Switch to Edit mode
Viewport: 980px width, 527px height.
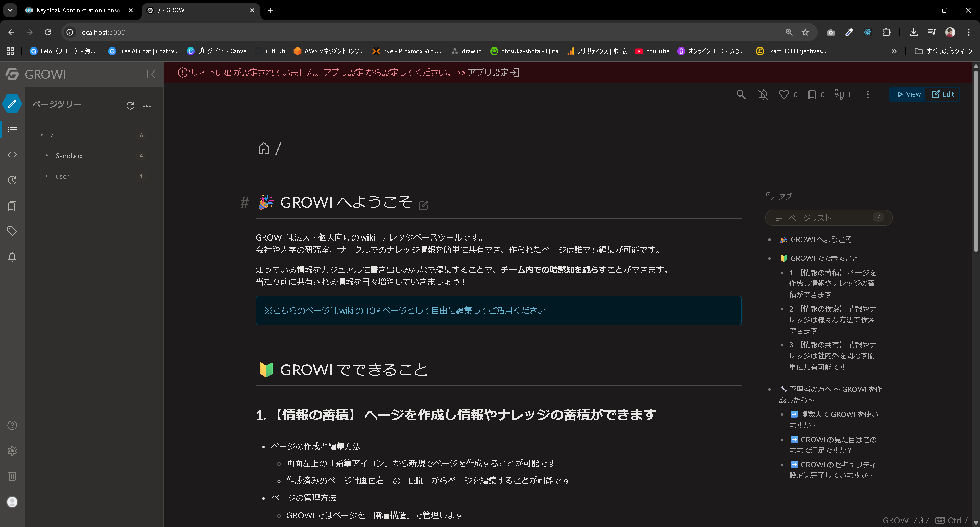click(x=943, y=94)
